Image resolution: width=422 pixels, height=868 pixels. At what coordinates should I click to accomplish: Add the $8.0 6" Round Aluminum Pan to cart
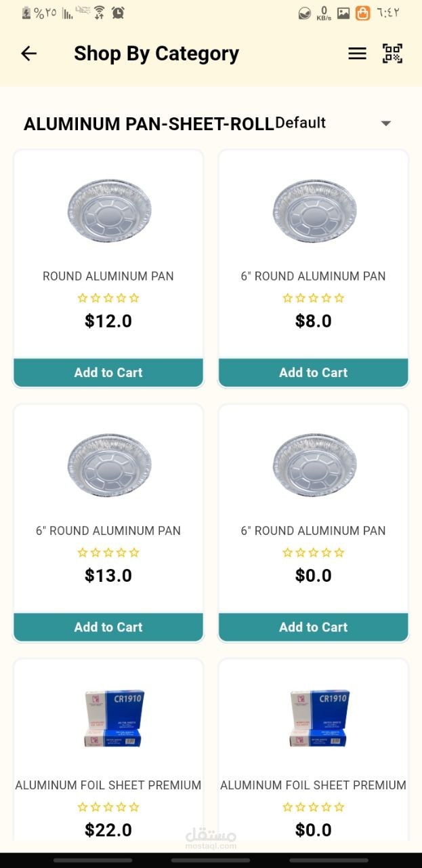313,372
